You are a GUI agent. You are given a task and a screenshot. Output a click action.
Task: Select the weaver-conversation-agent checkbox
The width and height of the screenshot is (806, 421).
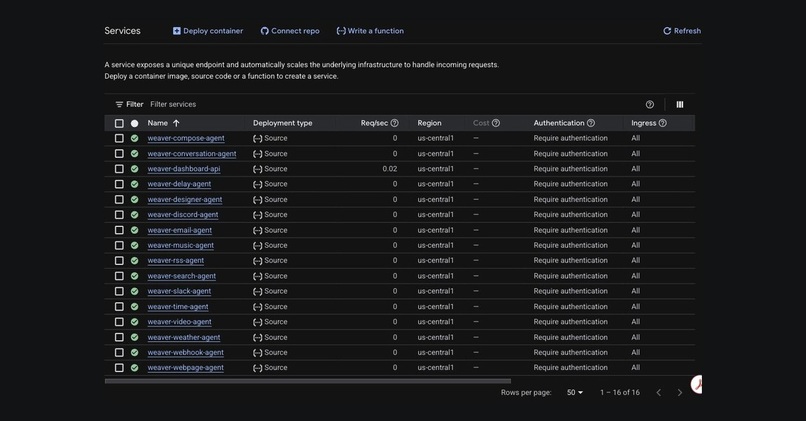[119, 154]
